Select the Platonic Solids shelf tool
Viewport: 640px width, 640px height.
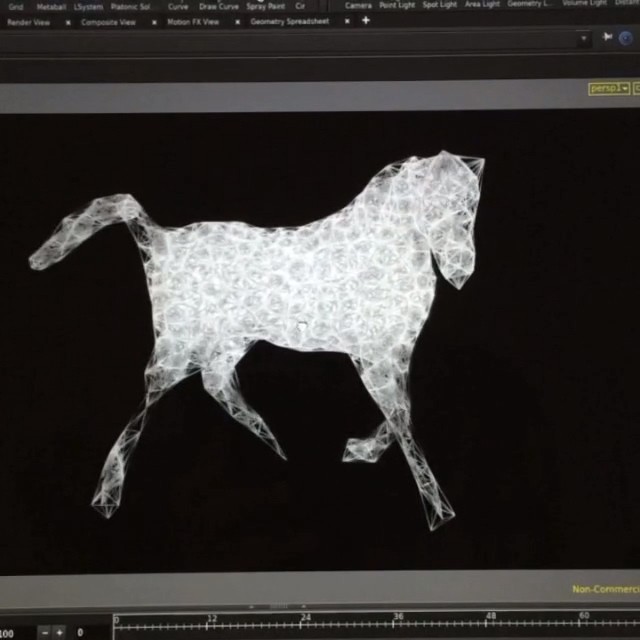pos(130,6)
